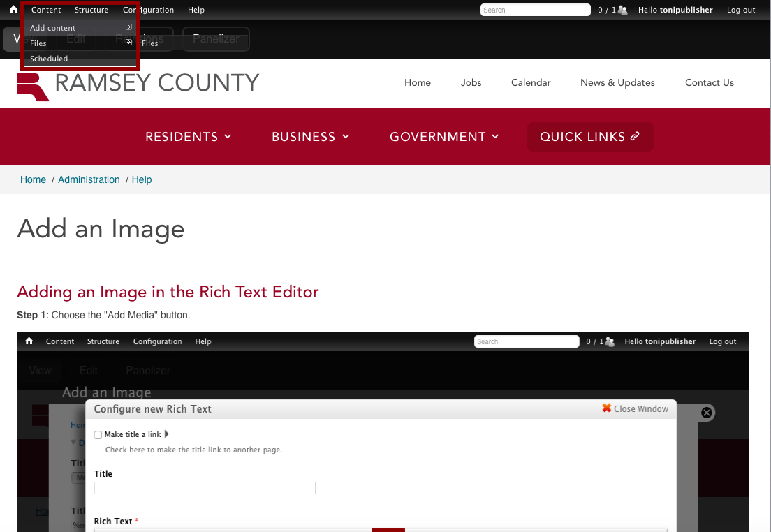Click the admin toolbar Search field

pos(535,10)
